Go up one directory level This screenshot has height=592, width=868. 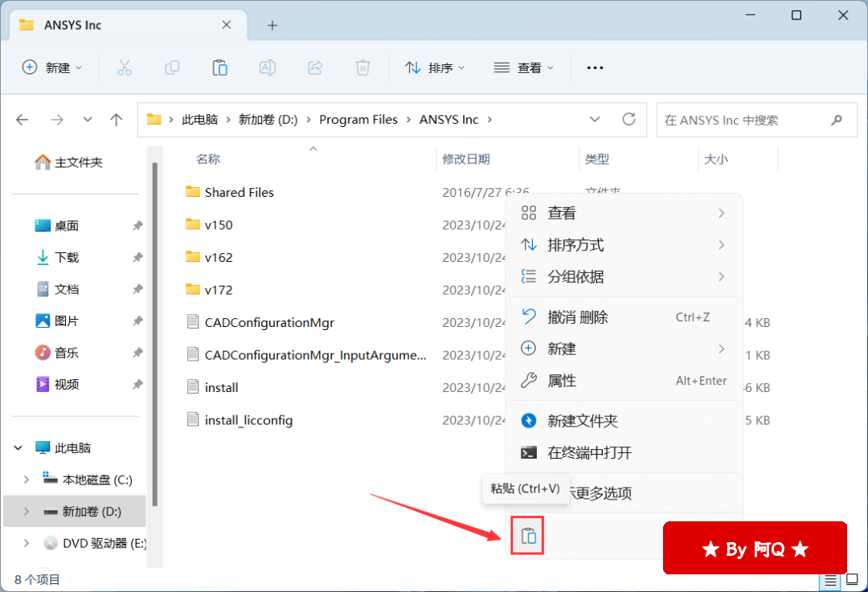pos(117,120)
